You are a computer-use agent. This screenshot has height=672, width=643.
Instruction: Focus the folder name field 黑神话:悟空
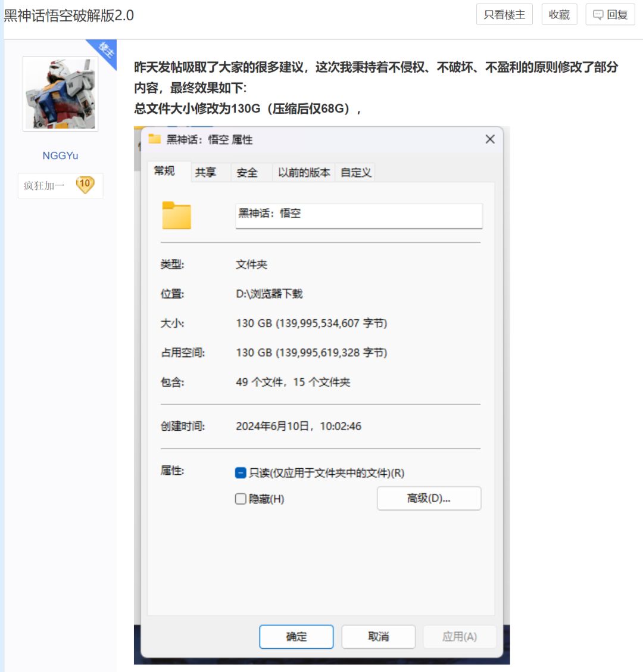(x=359, y=216)
